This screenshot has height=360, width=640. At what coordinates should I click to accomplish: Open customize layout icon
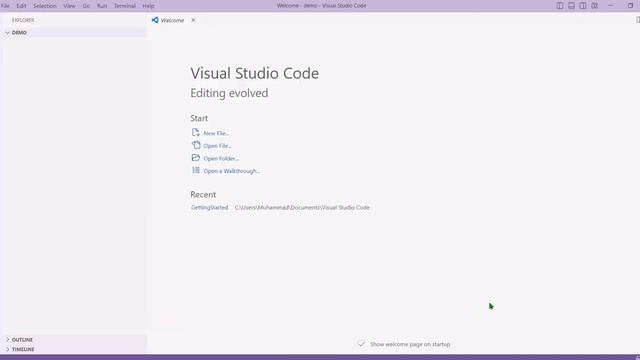tap(595, 6)
